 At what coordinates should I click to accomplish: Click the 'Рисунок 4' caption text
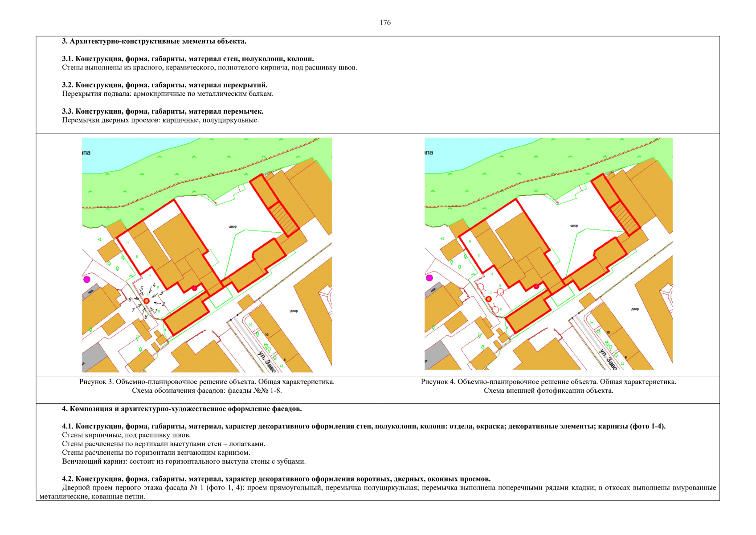548,382
